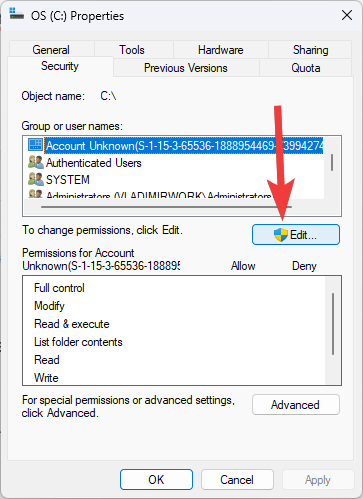Click the Account Unknown list entry icon
The width and height of the screenshot is (363, 499).
(x=35, y=145)
